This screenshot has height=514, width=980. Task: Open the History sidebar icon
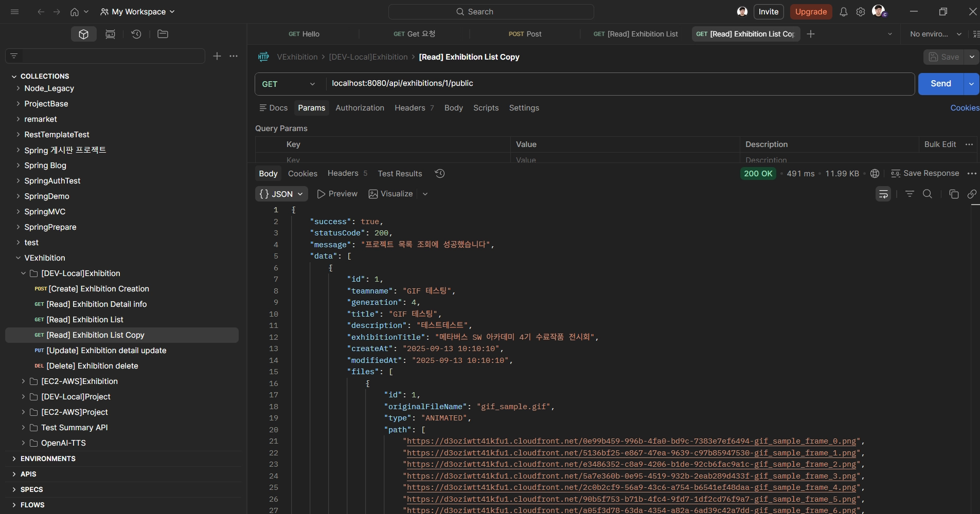tap(136, 34)
